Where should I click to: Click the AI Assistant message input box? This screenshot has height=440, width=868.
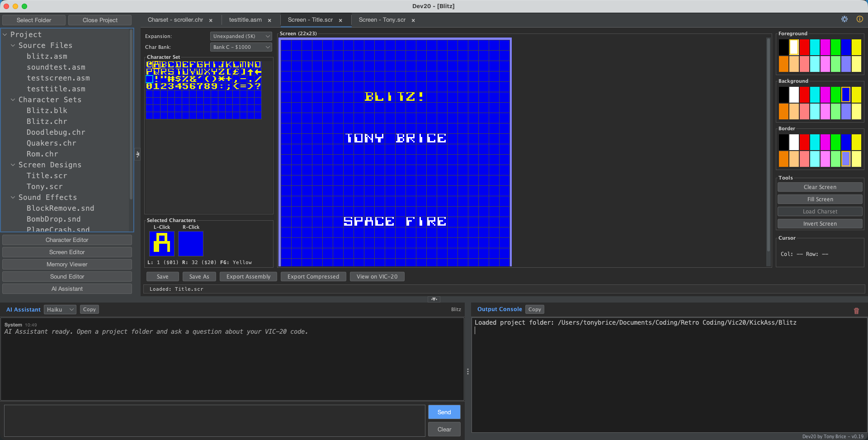[215, 420]
